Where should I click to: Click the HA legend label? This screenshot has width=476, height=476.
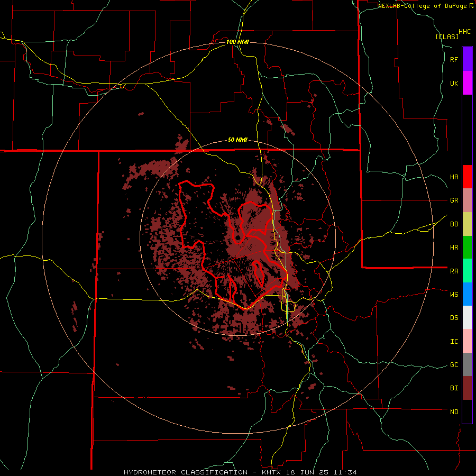tap(454, 177)
